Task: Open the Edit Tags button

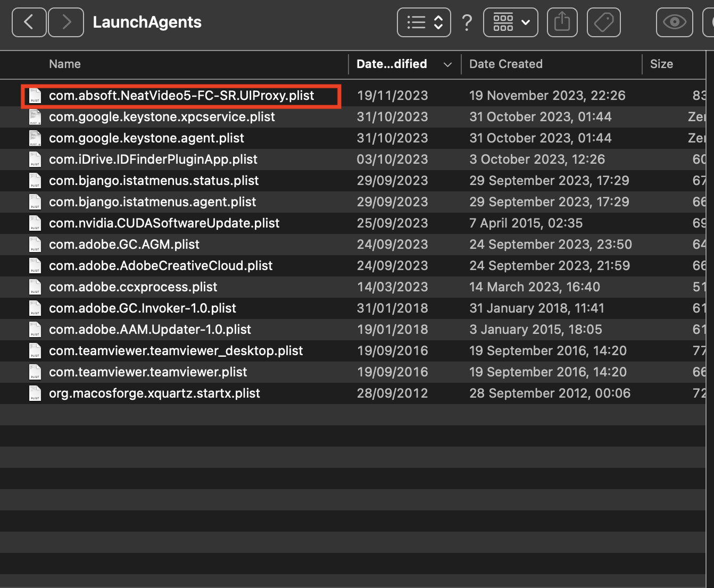Action: [x=604, y=22]
